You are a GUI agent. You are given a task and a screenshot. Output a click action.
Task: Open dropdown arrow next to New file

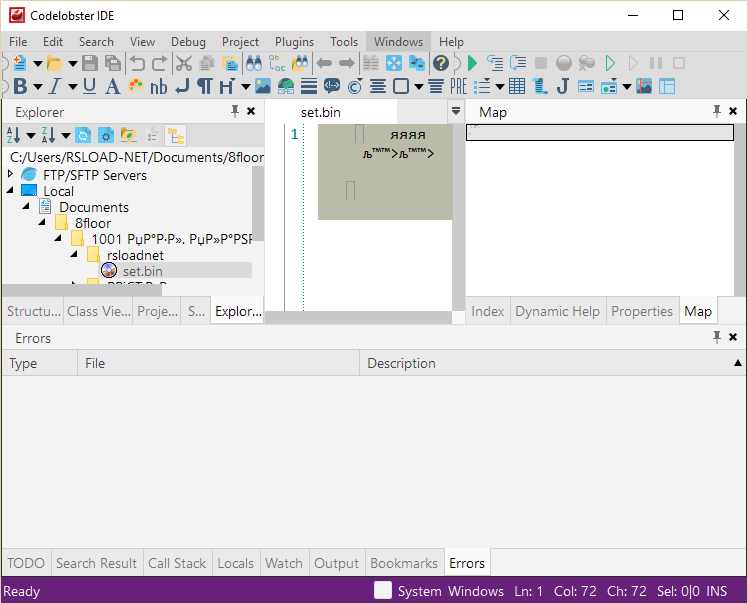click(38, 63)
